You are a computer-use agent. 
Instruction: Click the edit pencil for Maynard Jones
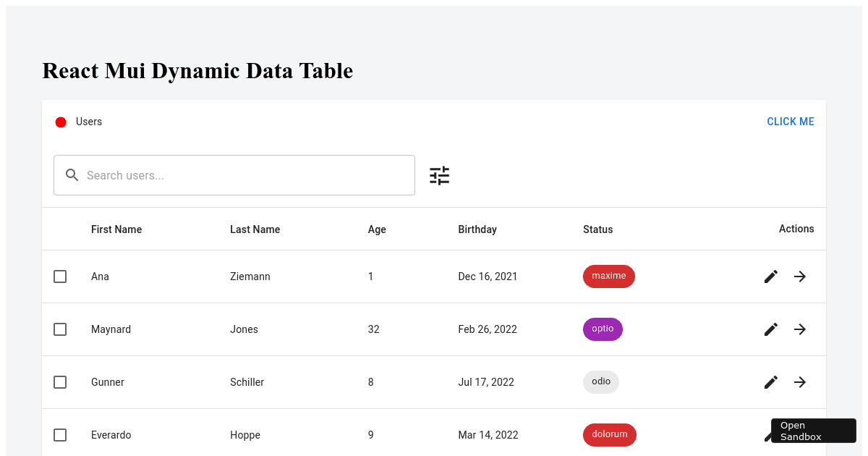[770, 329]
